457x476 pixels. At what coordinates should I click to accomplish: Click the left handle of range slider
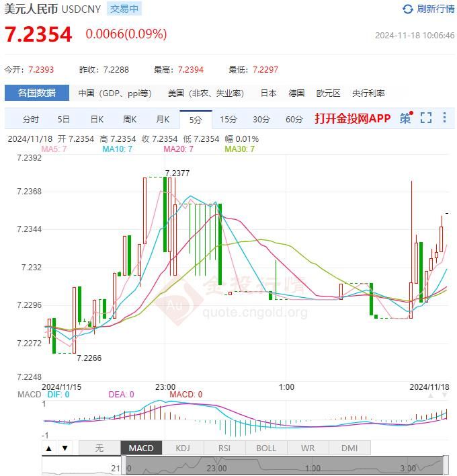(x=124, y=465)
